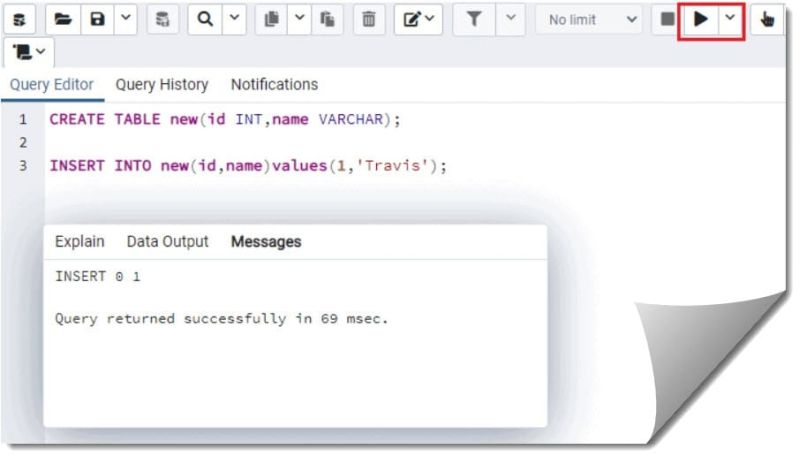Expand the filter options dropdown arrow
The width and height of the screenshot is (799, 457).
click(510, 20)
